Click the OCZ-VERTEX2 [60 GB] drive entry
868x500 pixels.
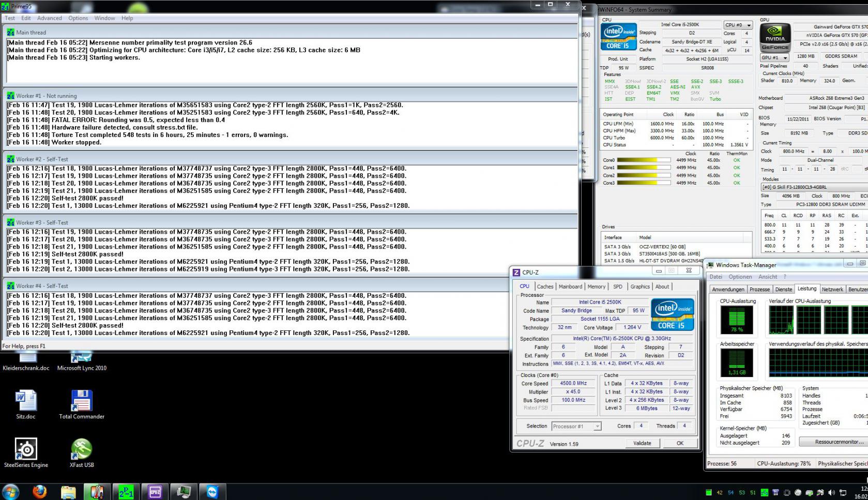click(662, 247)
